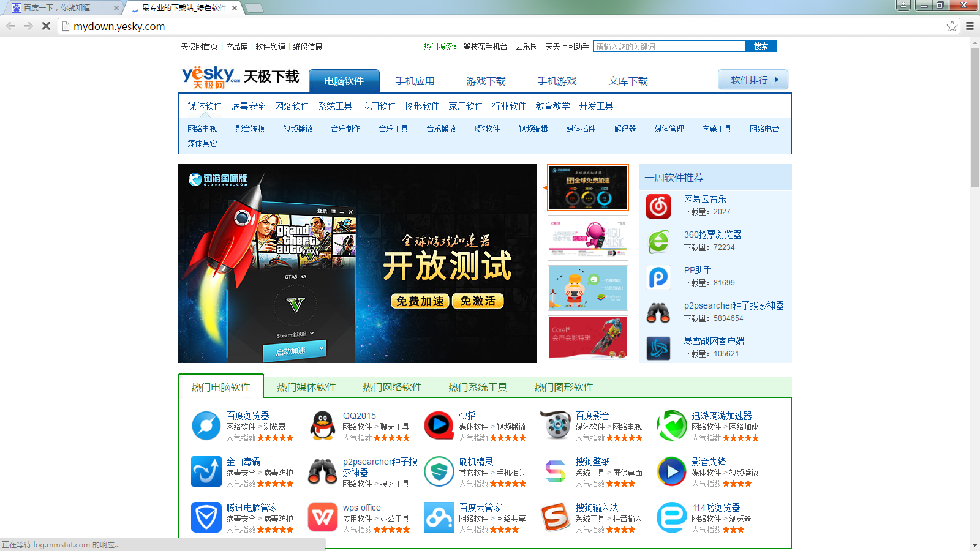Image resolution: width=980 pixels, height=551 pixels.
Task: Click the 金山毒霸 icon
Action: click(x=206, y=471)
